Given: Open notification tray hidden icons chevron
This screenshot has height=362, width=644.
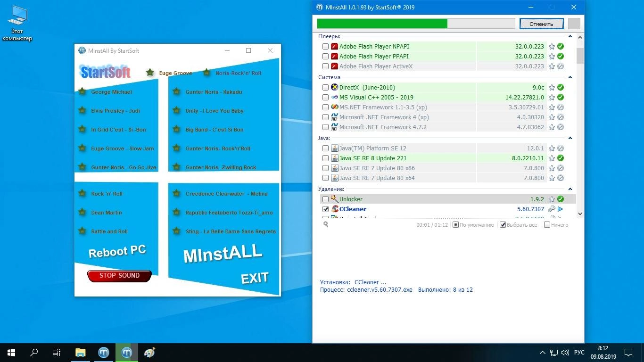Looking at the screenshot, I should 543,353.
